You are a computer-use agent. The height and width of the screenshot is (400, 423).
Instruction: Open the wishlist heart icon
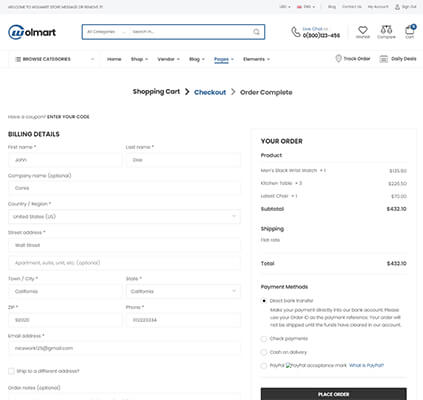point(363,30)
